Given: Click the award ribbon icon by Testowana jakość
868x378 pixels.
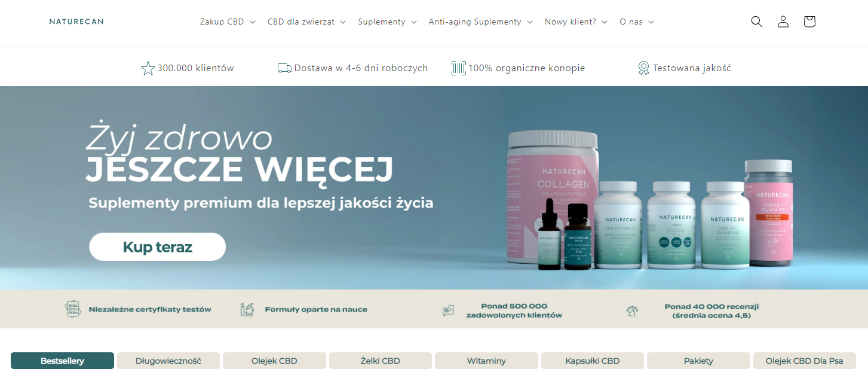Looking at the screenshot, I should (643, 68).
